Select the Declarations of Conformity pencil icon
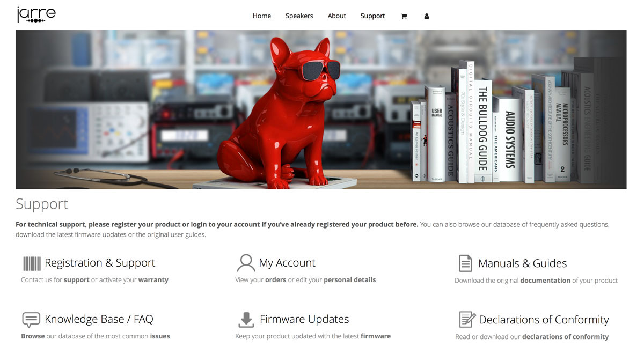644x361 pixels. (x=467, y=320)
